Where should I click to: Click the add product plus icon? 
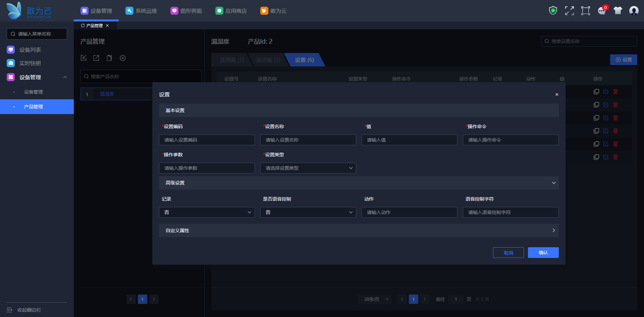tap(123, 58)
